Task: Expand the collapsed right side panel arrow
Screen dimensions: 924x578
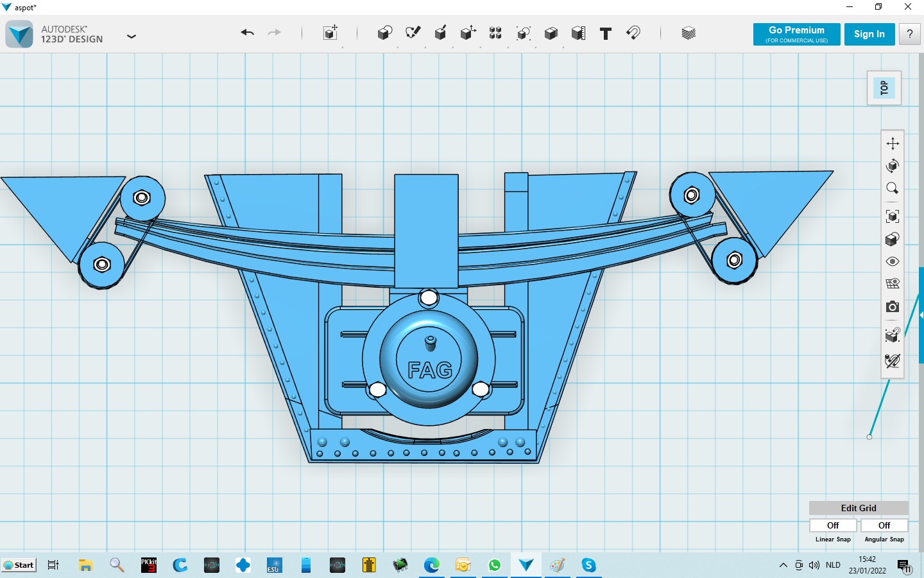Action: pyautogui.click(x=921, y=315)
